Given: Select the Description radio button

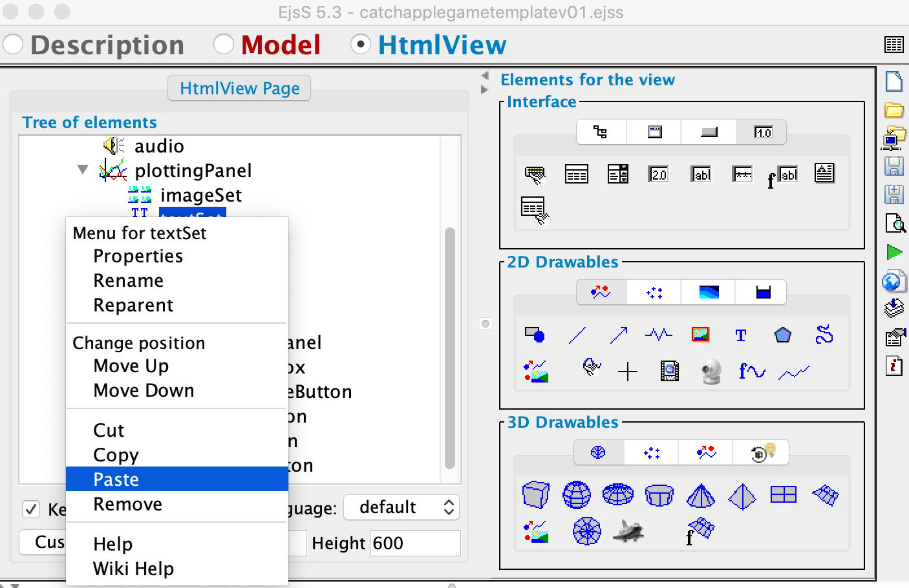Looking at the screenshot, I should click(13, 45).
